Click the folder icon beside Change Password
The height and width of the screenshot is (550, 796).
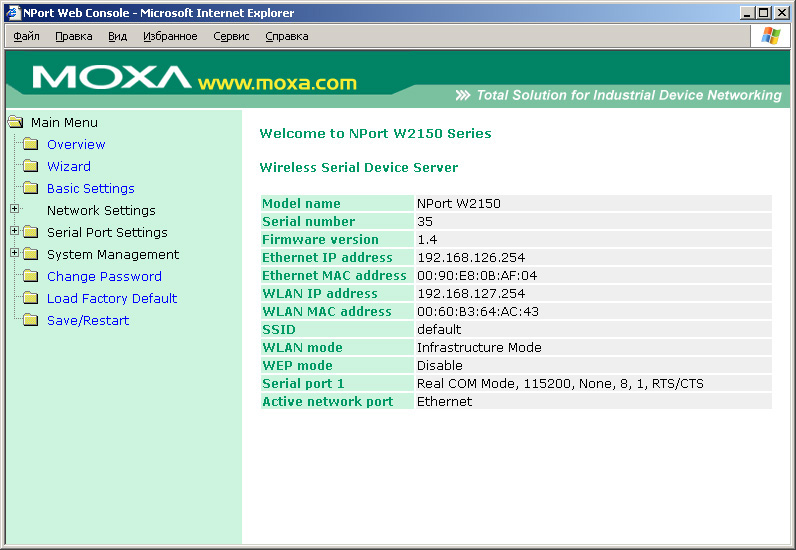point(30,277)
